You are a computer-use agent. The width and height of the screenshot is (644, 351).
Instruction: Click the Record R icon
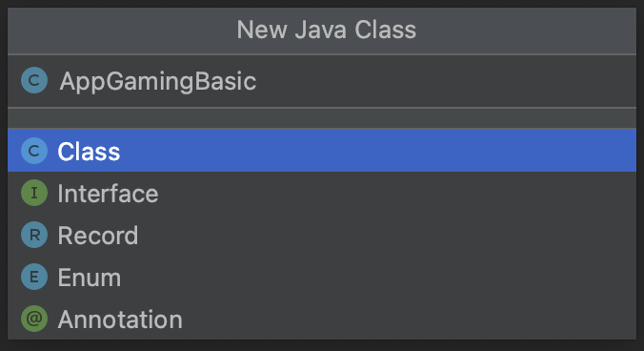34,235
